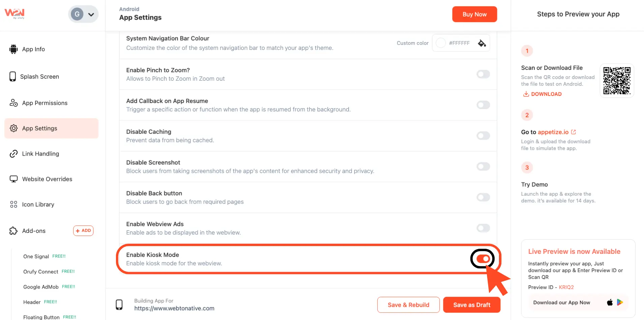The height and width of the screenshot is (320, 644).
Task: Click the white custom color swatch
Action: tap(441, 43)
